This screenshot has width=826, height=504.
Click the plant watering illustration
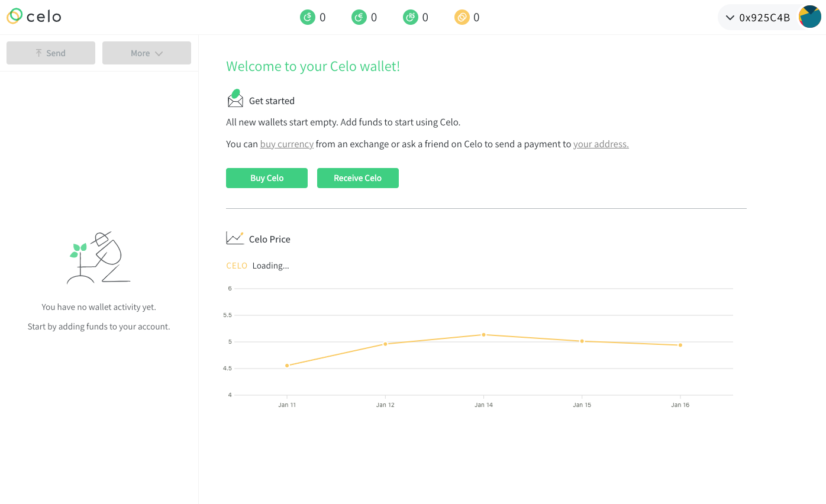pos(99,257)
